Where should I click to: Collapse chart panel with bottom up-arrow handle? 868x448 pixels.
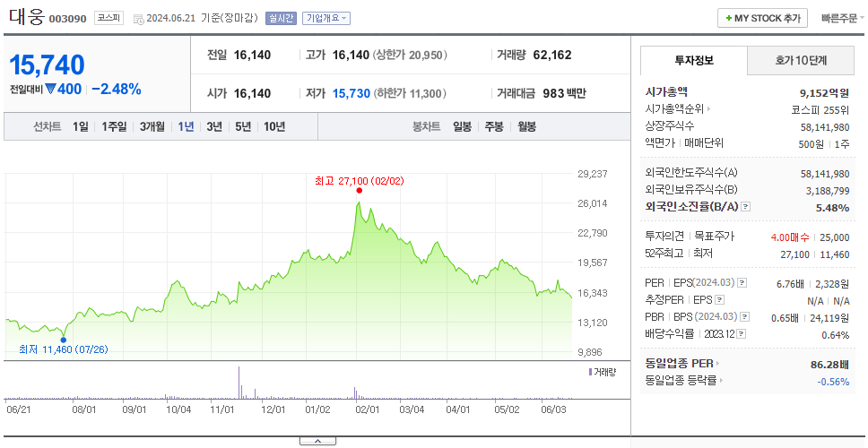[x=317, y=442]
